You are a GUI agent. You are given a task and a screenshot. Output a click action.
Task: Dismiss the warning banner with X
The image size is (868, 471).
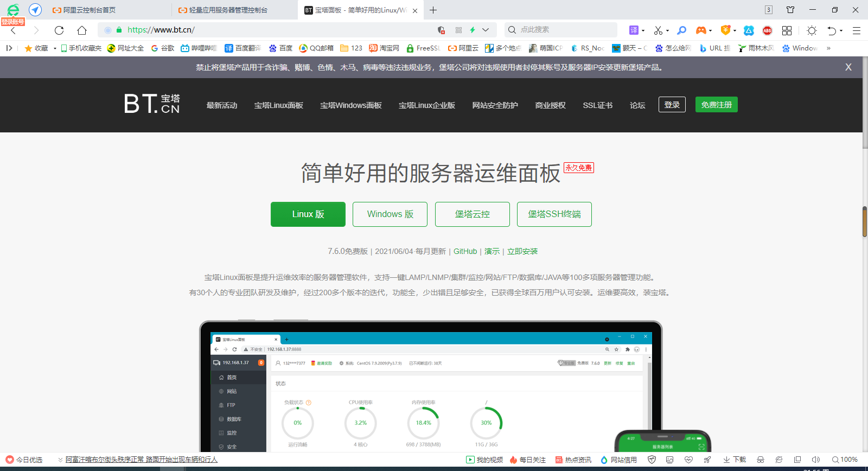coord(848,67)
